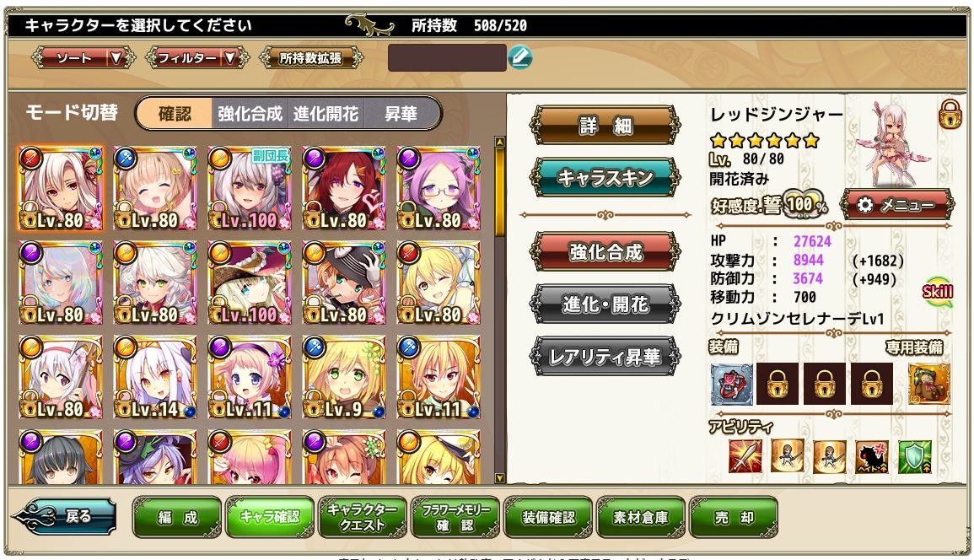The width and height of the screenshot is (974, 560).
Task: Click the first locked equipment slot
Action: pos(778,385)
